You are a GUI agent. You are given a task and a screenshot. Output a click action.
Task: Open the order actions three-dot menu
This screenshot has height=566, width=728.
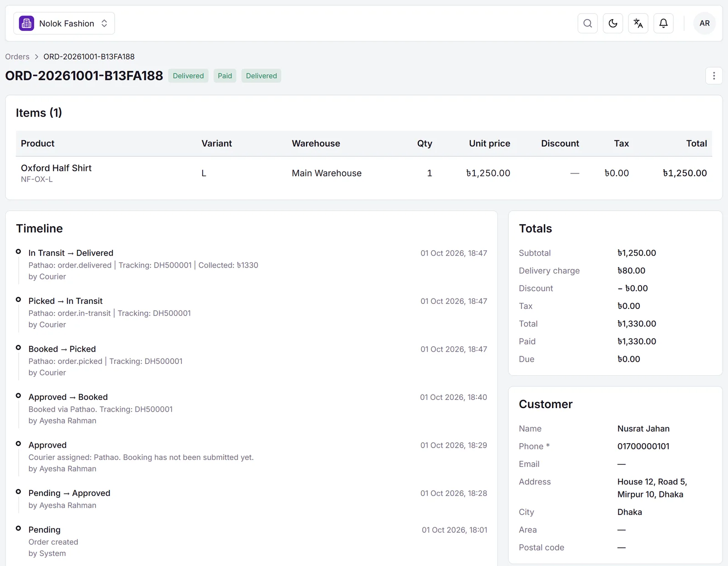coord(714,76)
